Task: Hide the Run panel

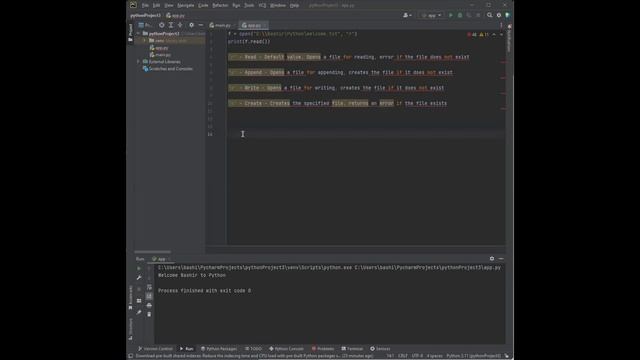Action: pyautogui.click(x=501, y=258)
